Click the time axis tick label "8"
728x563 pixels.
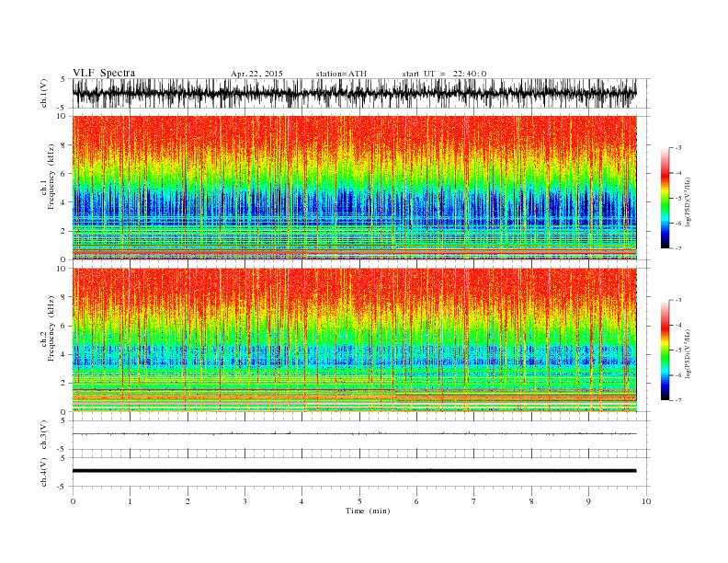(x=531, y=501)
